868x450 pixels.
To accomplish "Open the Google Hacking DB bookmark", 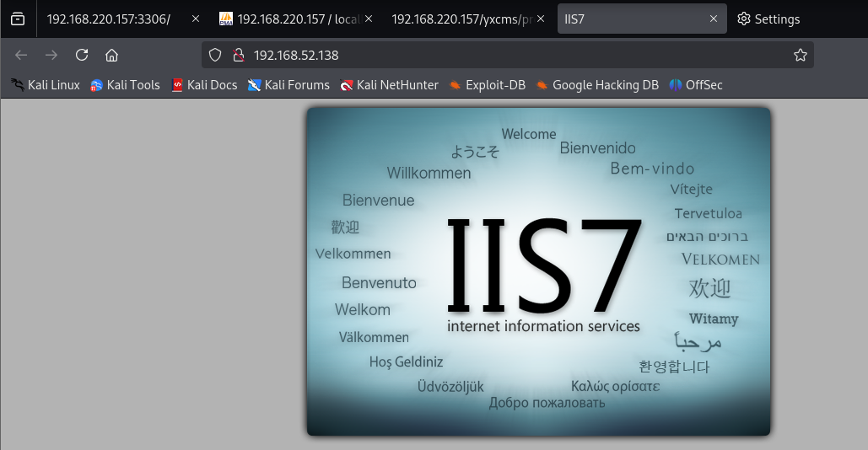I will tap(597, 85).
